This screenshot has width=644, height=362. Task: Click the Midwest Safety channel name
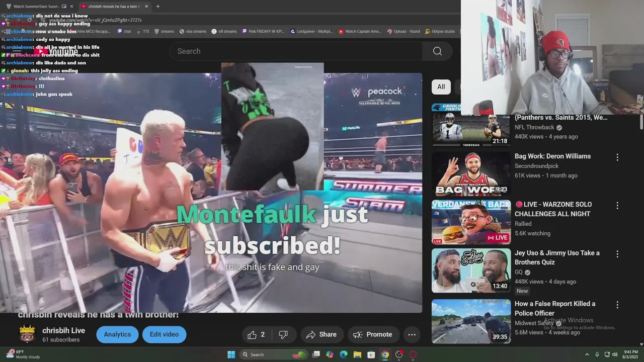535,323
